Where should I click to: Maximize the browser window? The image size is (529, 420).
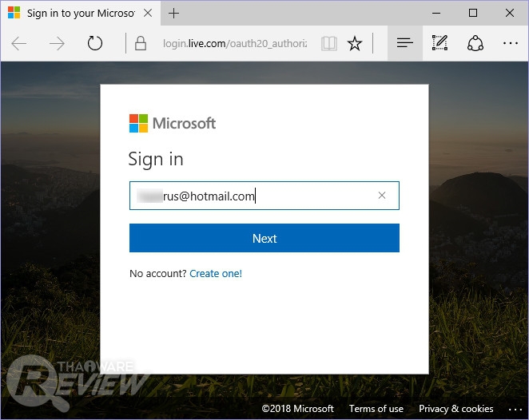(473, 13)
